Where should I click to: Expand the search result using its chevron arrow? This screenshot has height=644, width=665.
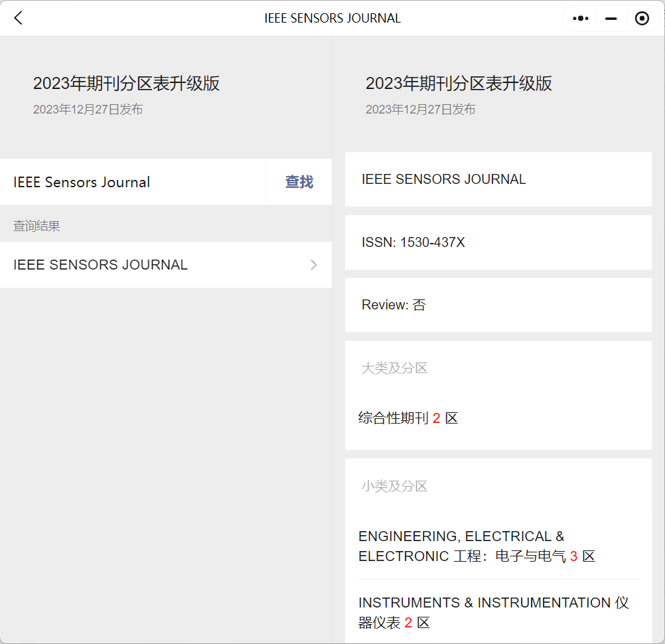pos(314,265)
